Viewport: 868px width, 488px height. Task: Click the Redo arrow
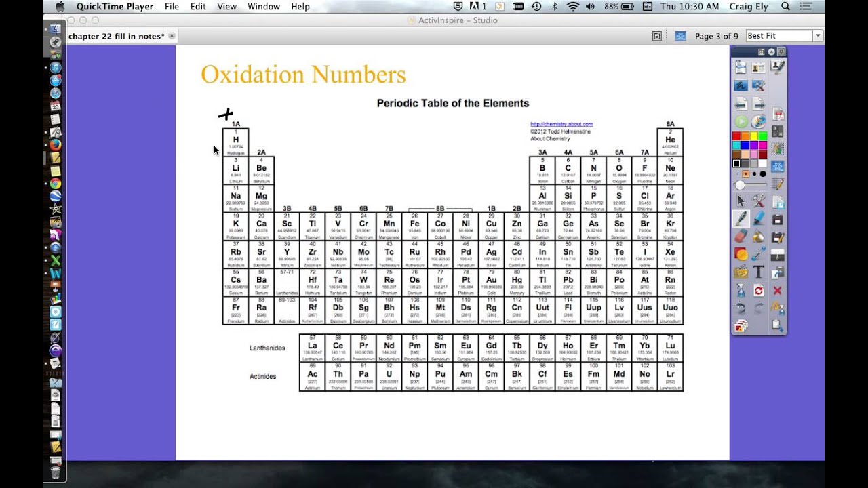point(759,308)
